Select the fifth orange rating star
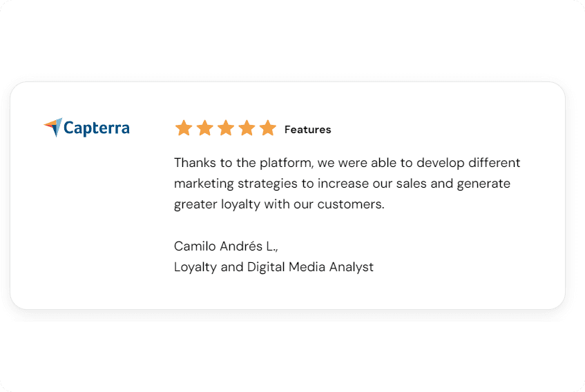This screenshot has height=392, width=585. pyautogui.click(x=268, y=128)
